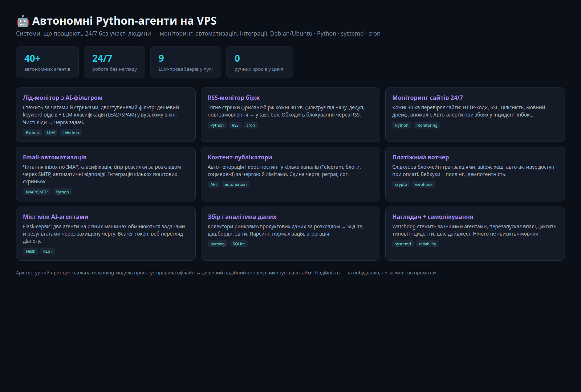581x392 pixels.
Task: Click the reliability tag
Action: pos(427,244)
